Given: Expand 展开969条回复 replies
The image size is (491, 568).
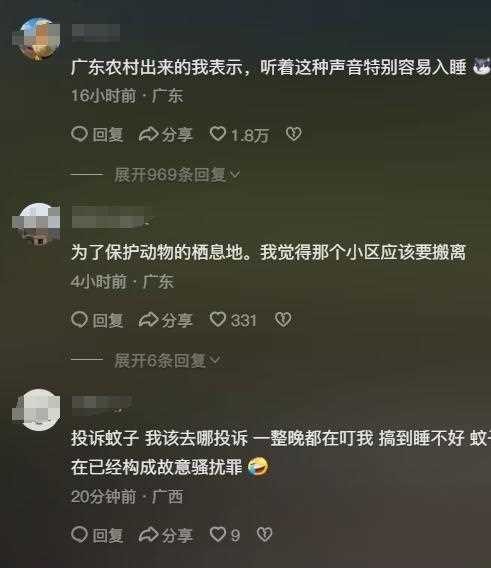Looking at the screenshot, I should point(177,175).
